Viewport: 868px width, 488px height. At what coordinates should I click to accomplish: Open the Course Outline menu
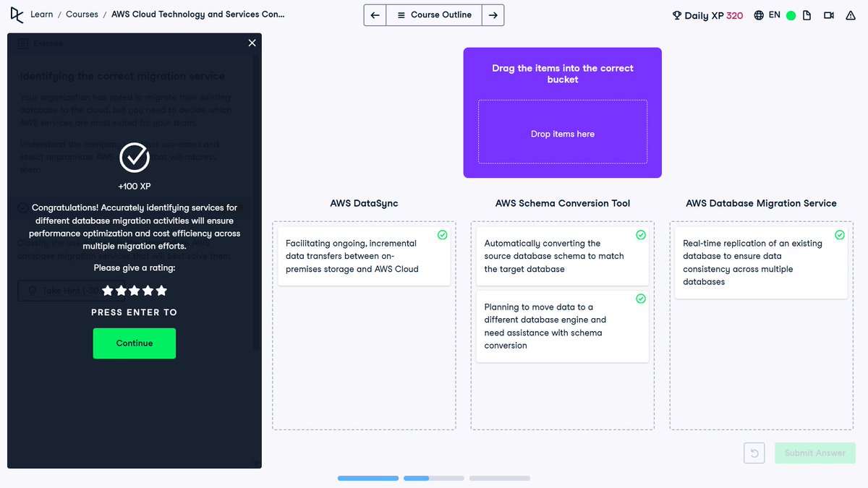[434, 15]
